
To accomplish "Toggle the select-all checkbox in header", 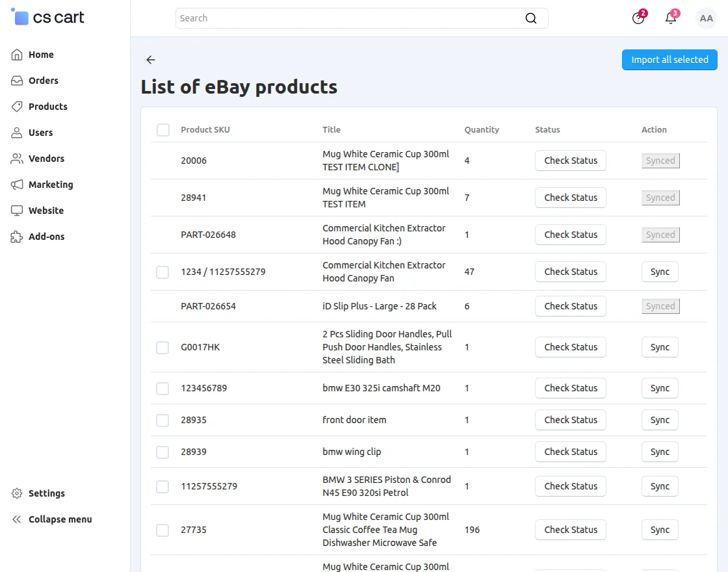I will pos(163,130).
